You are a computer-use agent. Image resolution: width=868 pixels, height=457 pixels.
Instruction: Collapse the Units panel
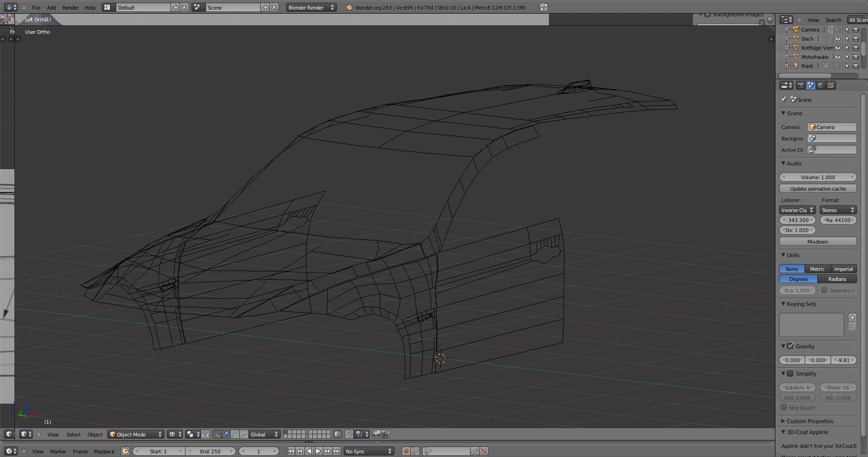pyautogui.click(x=783, y=255)
